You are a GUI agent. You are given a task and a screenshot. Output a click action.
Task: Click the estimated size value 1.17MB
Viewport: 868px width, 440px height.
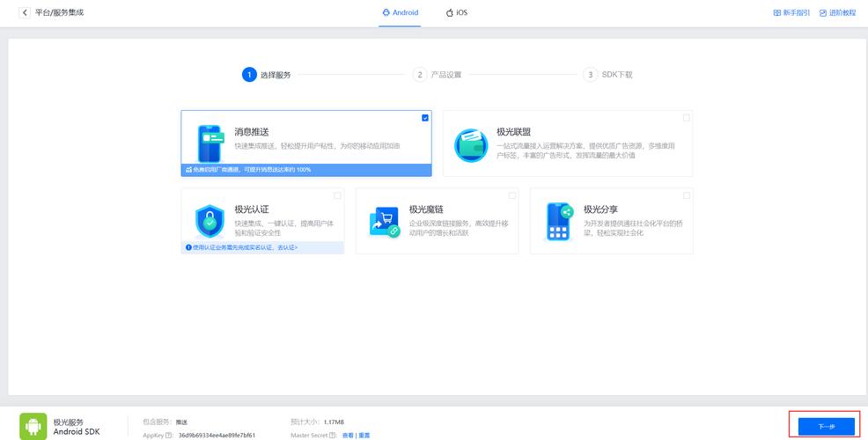point(334,422)
